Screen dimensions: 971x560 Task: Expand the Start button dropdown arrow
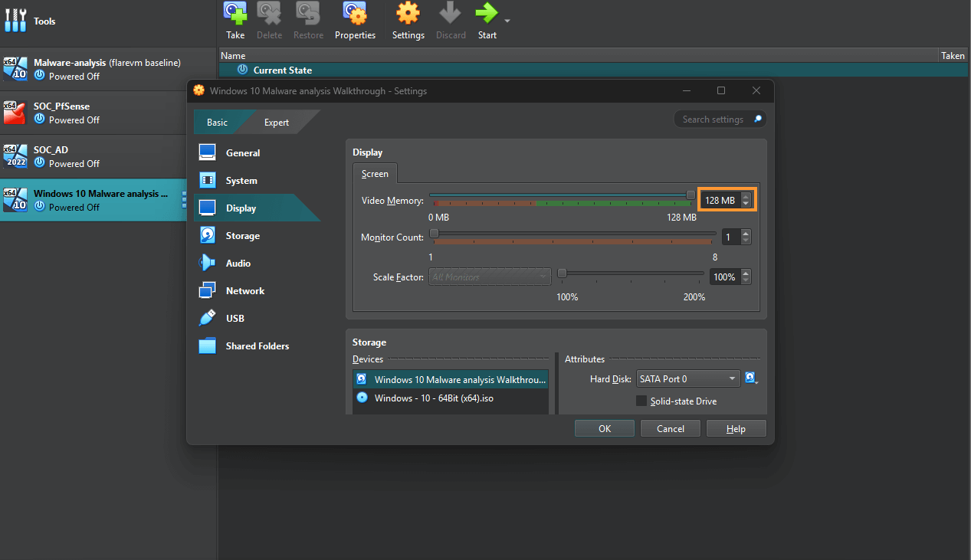click(507, 21)
